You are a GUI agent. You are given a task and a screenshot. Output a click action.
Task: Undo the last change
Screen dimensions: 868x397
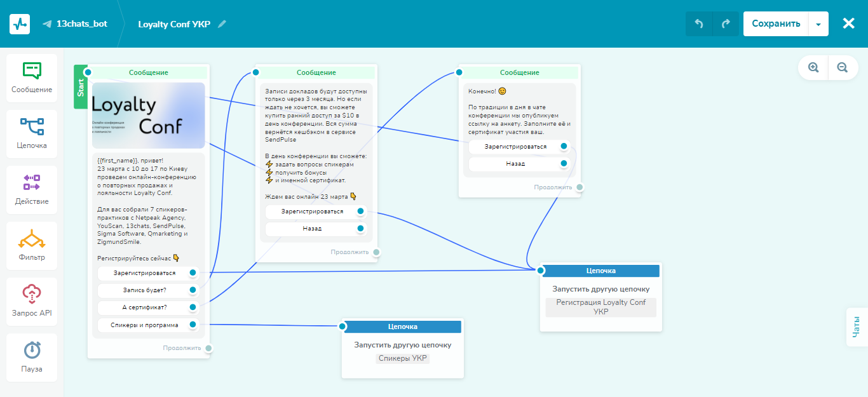pos(699,24)
